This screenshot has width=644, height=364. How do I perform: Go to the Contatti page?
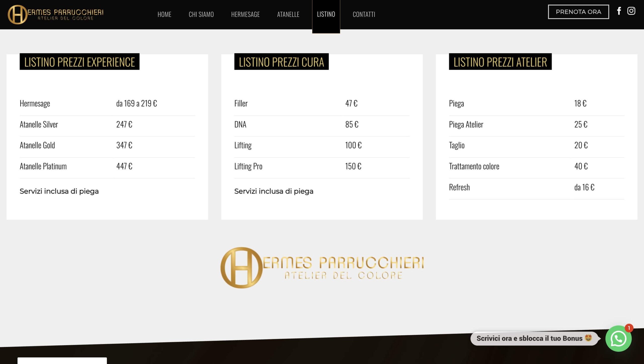[364, 14]
